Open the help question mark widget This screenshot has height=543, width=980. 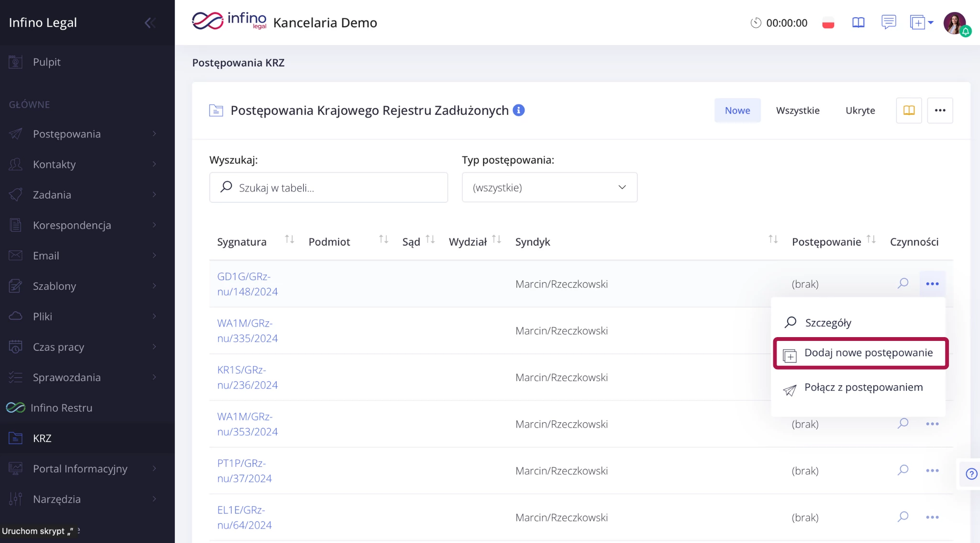pyautogui.click(x=971, y=474)
